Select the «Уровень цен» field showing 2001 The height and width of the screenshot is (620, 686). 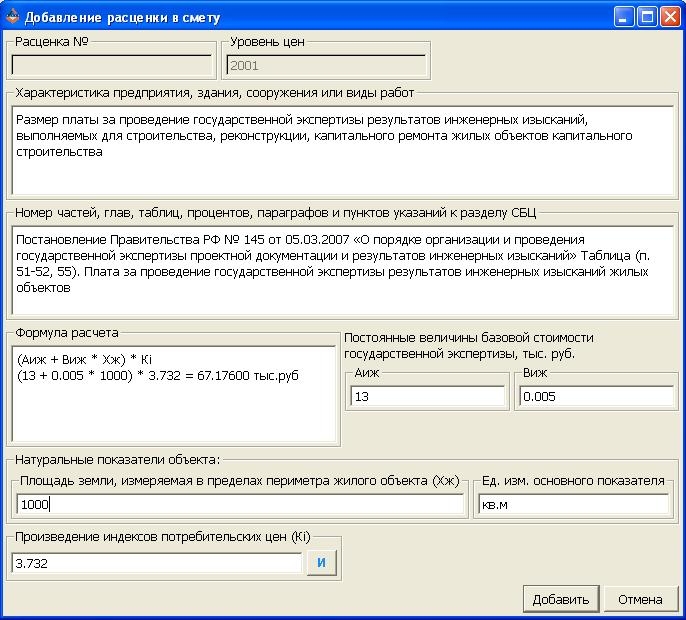(326, 66)
